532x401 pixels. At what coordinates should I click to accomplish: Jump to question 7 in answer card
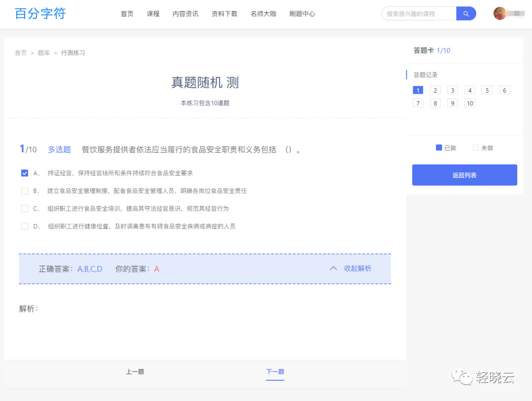pyautogui.click(x=418, y=103)
